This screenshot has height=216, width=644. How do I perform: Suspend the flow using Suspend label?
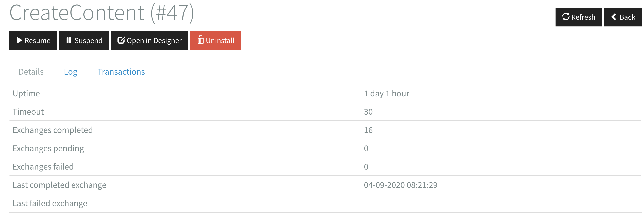(x=88, y=41)
